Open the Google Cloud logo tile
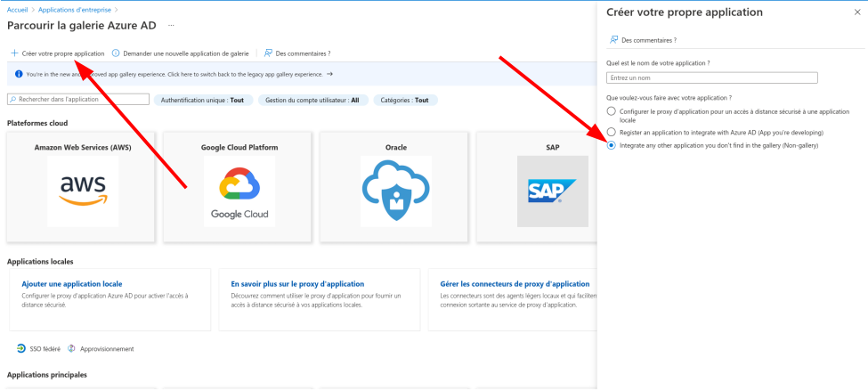 (239, 191)
